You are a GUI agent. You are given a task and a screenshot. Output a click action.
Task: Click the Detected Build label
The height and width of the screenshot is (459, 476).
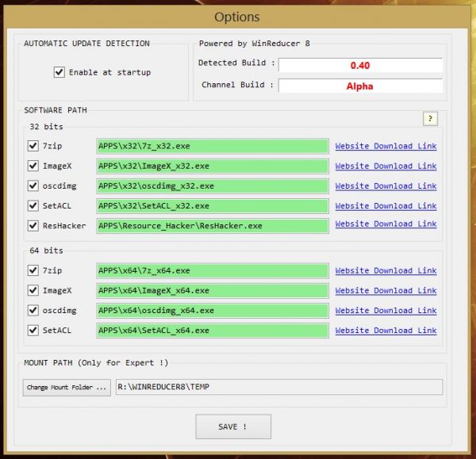[236, 63]
